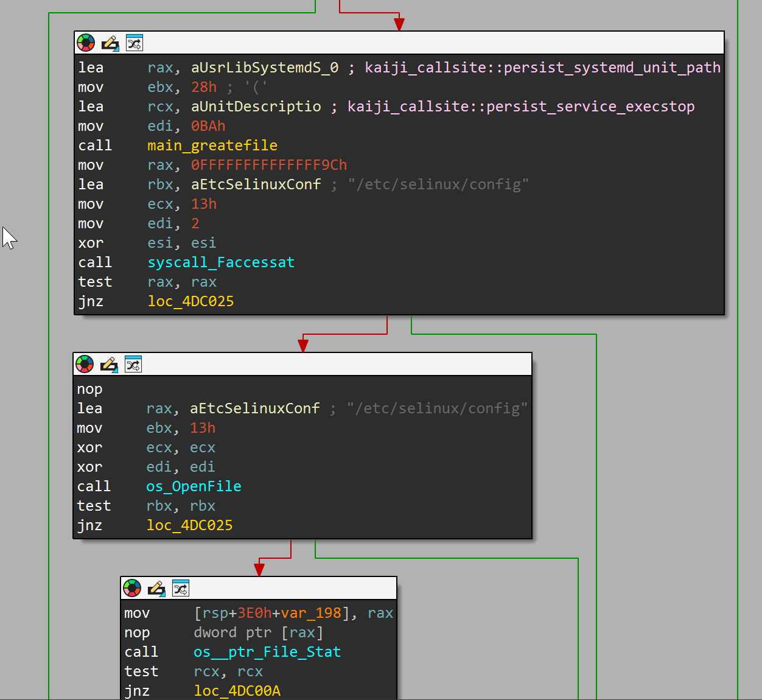
Task: Navigate to loc_4DC00A
Action: point(237,691)
